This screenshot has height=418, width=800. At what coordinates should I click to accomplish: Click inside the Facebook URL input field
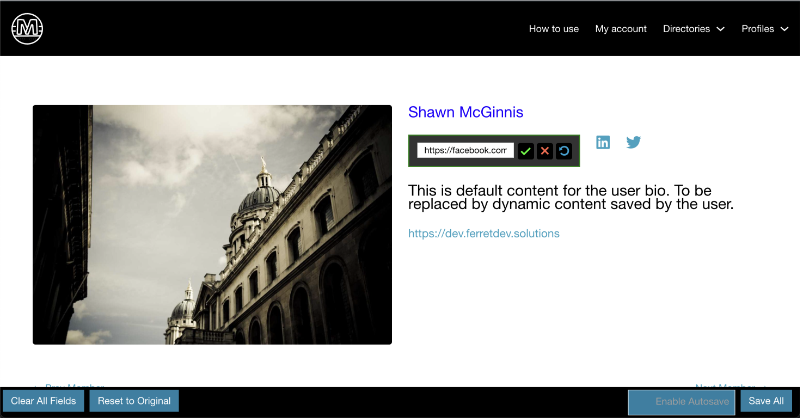pyautogui.click(x=465, y=151)
